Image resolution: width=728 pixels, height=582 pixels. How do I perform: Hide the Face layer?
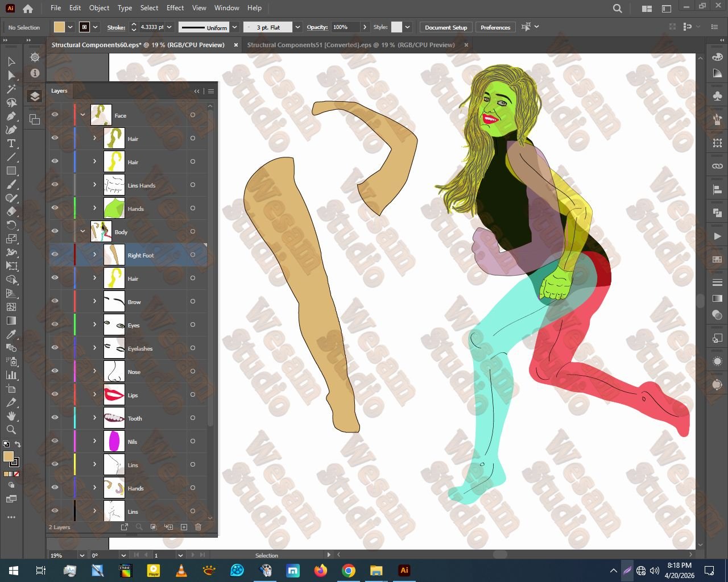coord(55,115)
